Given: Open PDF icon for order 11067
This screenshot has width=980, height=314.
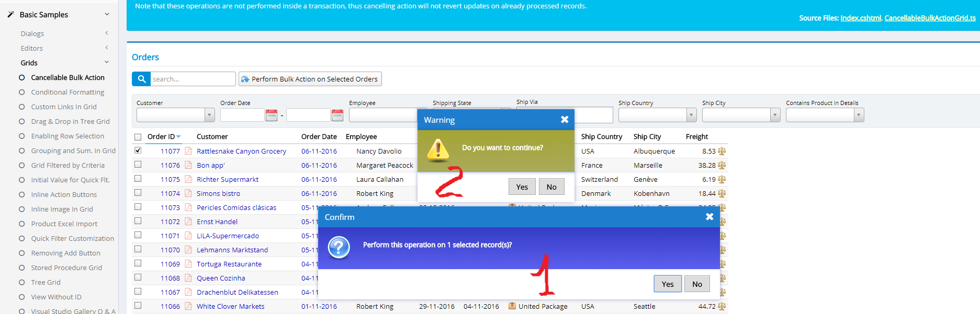Looking at the screenshot, I should point(188,292).
